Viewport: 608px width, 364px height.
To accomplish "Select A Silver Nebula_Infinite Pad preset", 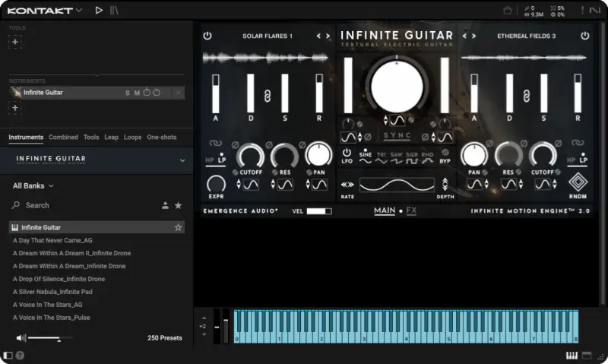I will pos(52,292).
